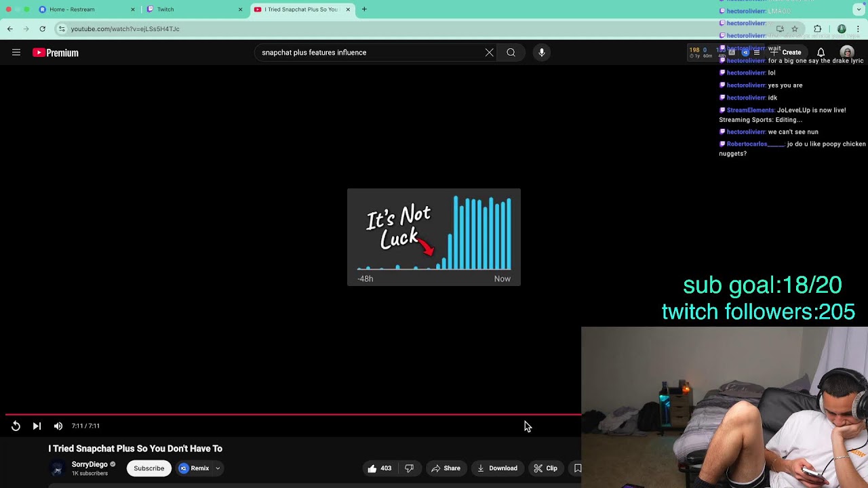Viewport: 868px width, 488px height.
Task: Open a new browser tab
Action: [x=364, y=9]
